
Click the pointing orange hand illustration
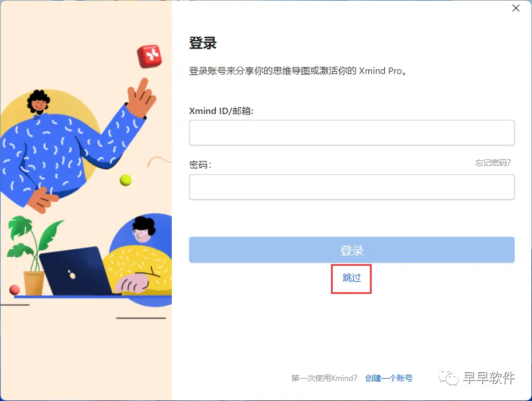coord(141,97)
